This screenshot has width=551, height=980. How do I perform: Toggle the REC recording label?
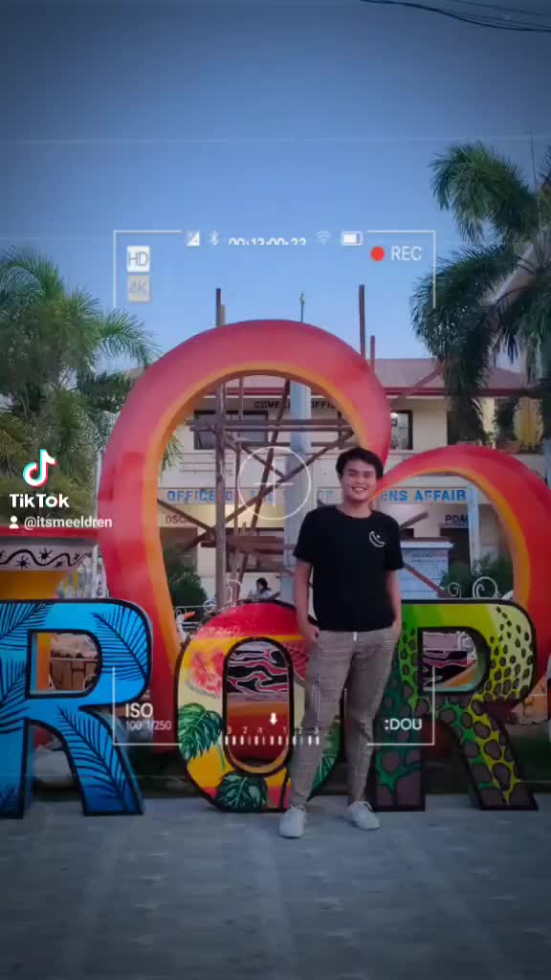coord(406,253)
